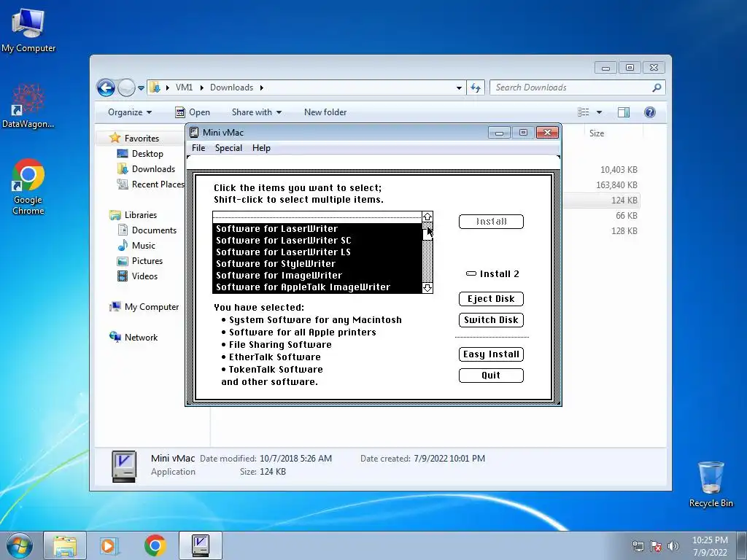The width and height of the screenshot is (747, 560).
Task: Click New folder in Explorer toolbar
Action: click(x=325, y=112)
